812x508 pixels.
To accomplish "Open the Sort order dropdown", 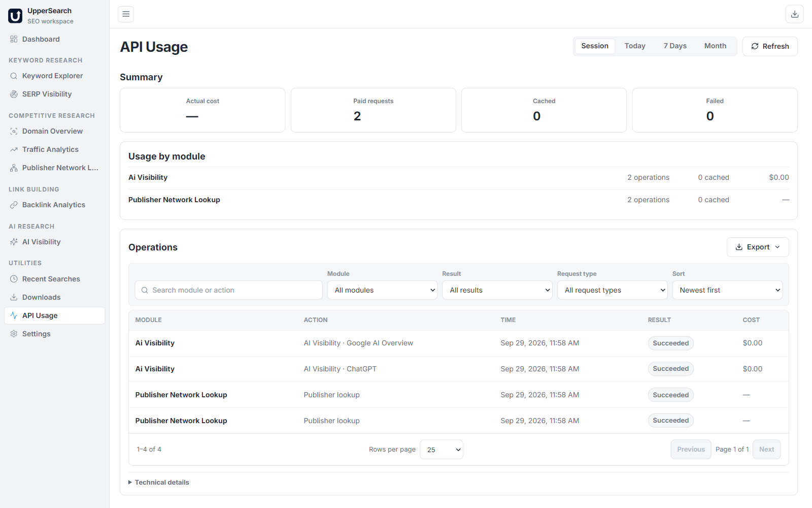I will coord(727,290).
